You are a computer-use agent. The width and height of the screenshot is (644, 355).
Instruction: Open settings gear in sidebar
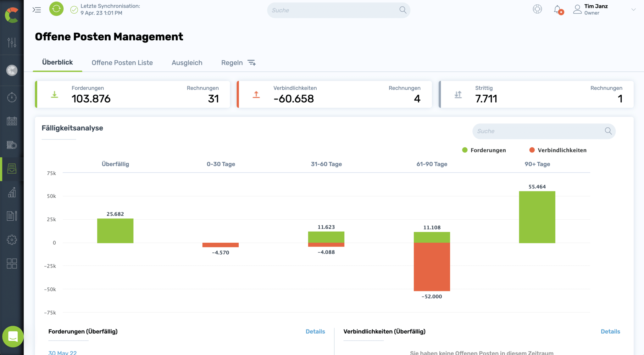[x=12, y=240]
